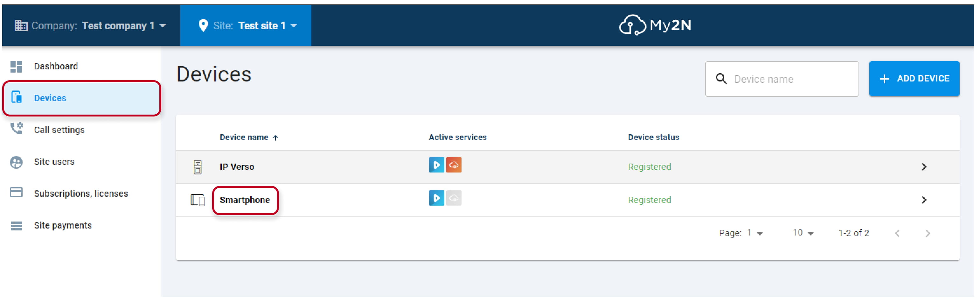Go to previous page arrow
The width and height of the screenshot is (980, 303).
click(x=897, y=233)
